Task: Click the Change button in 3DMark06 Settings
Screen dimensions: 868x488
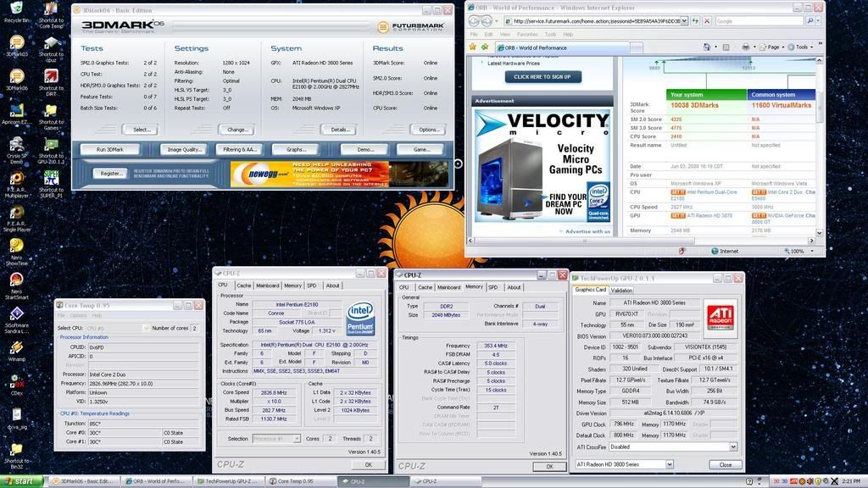Action: coord(237,130)
